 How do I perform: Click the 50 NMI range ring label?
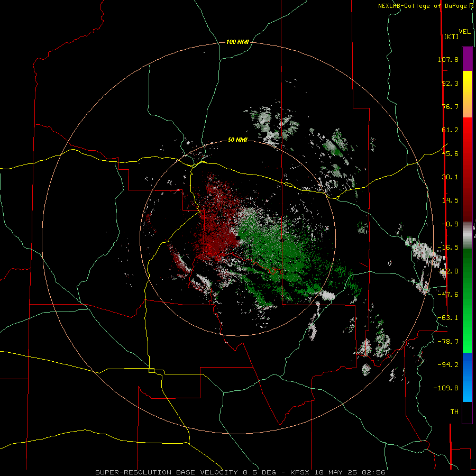pyautogui.click(x=237, y=140)
